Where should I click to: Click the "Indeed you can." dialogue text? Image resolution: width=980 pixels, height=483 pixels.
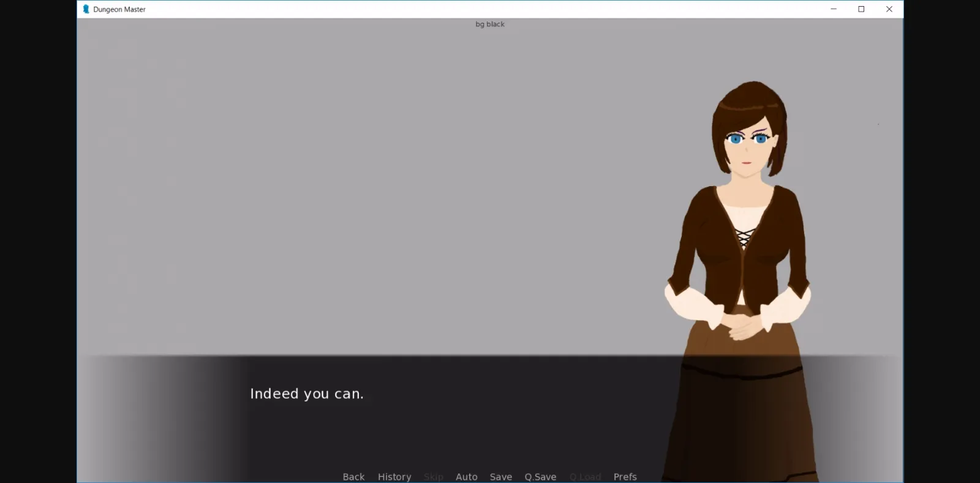306,394
